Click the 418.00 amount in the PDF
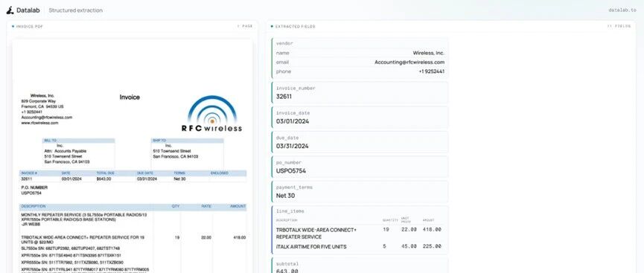The width and height of the screenshot is (644, 273). [x=240, y=237]
